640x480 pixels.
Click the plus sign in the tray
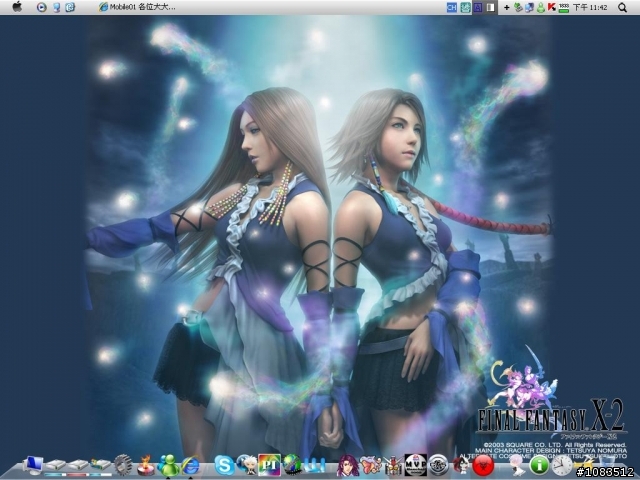coord(507,7)
